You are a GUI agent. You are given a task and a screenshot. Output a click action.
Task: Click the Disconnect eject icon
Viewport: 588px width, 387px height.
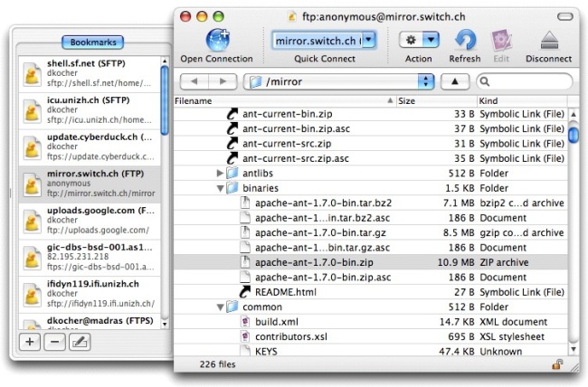point(549,41)
